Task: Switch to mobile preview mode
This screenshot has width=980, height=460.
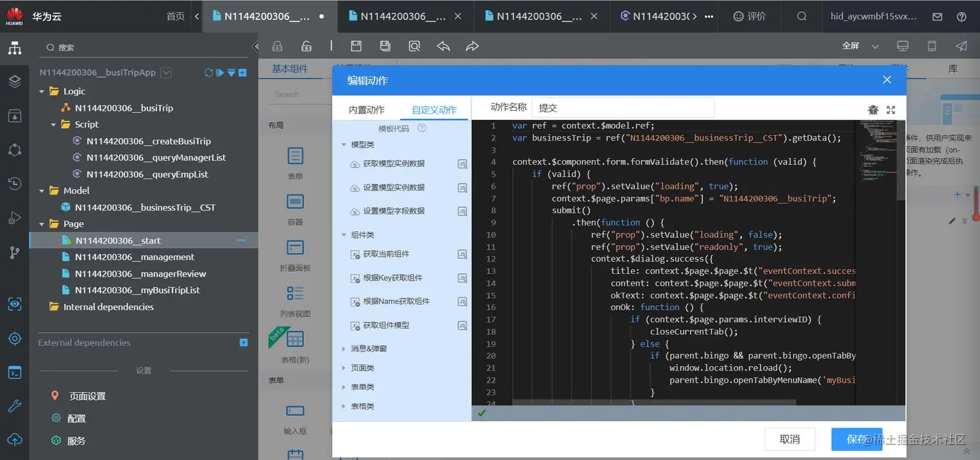Action: (931, 46)
